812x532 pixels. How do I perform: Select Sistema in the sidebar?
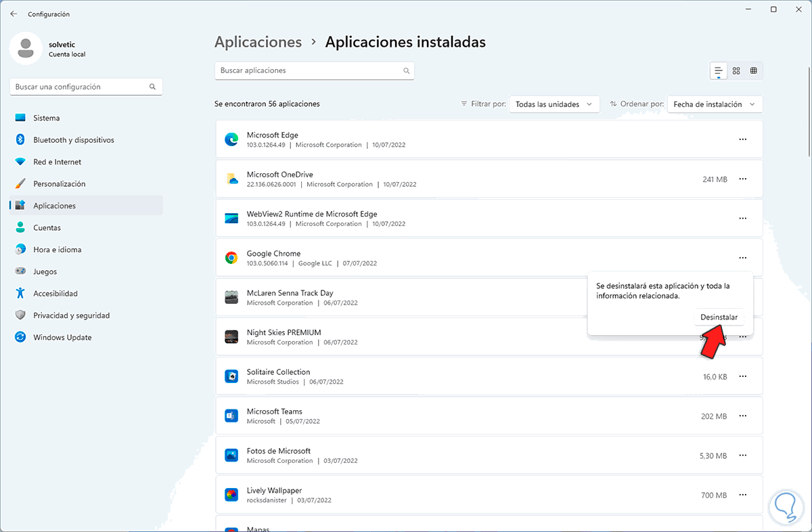pyautogui.click(x=47, y=118)
